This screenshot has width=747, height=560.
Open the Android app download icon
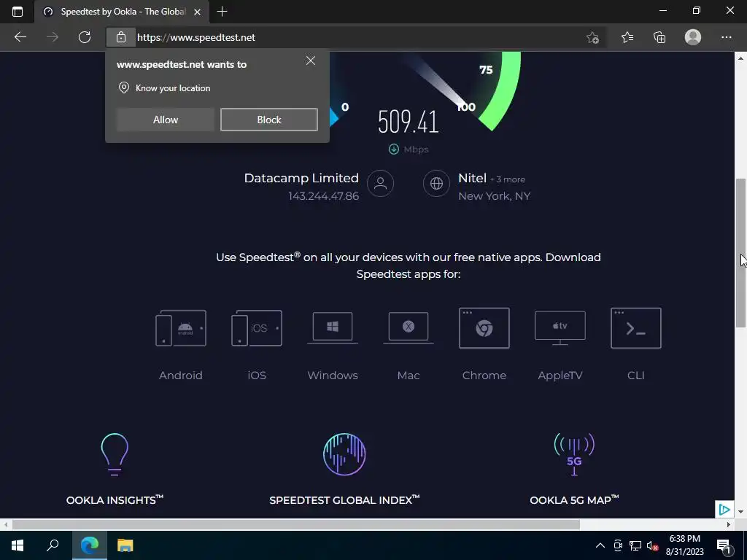point(181,328)
